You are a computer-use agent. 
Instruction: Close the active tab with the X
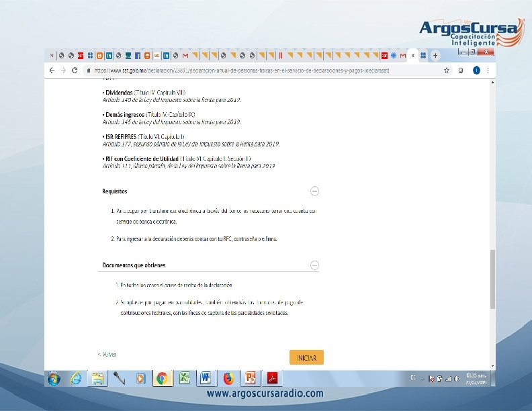pos(413,55)
